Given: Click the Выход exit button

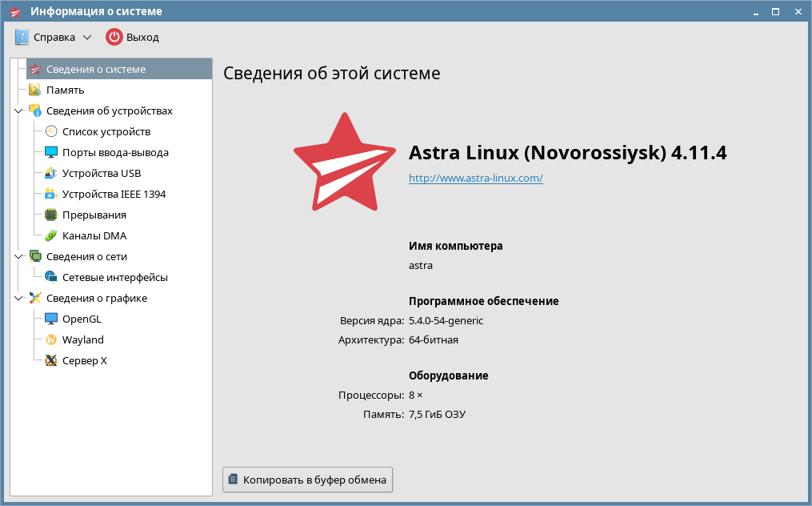Looking at the screenshot, I should [x=133, y=37].
